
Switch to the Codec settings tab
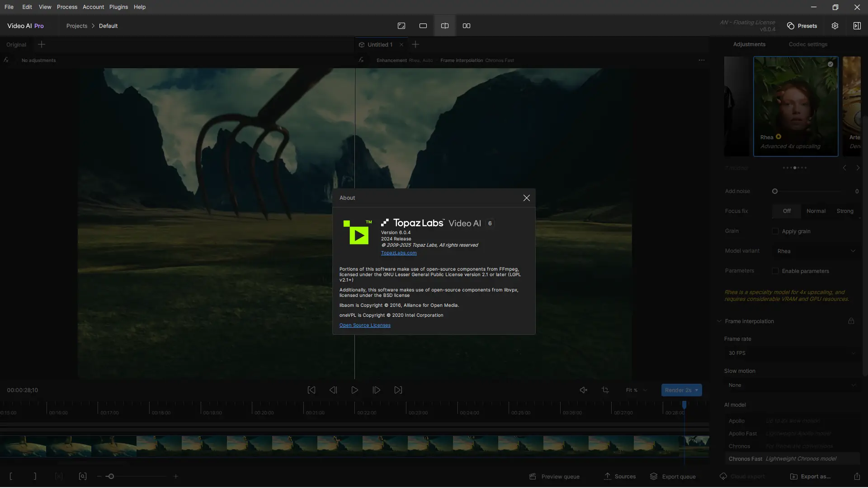pos(808,44)
